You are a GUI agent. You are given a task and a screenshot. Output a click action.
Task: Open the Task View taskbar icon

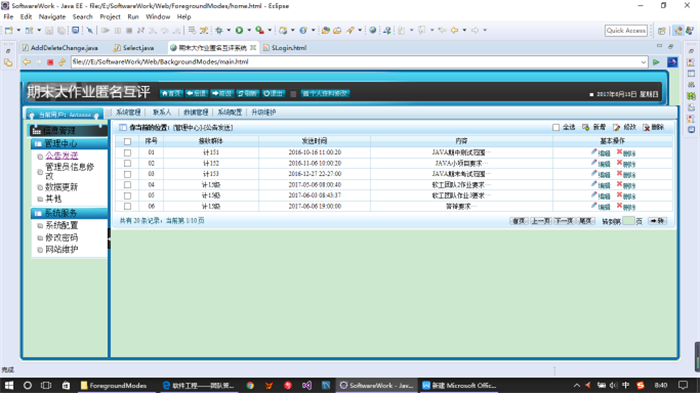point(46,385)
